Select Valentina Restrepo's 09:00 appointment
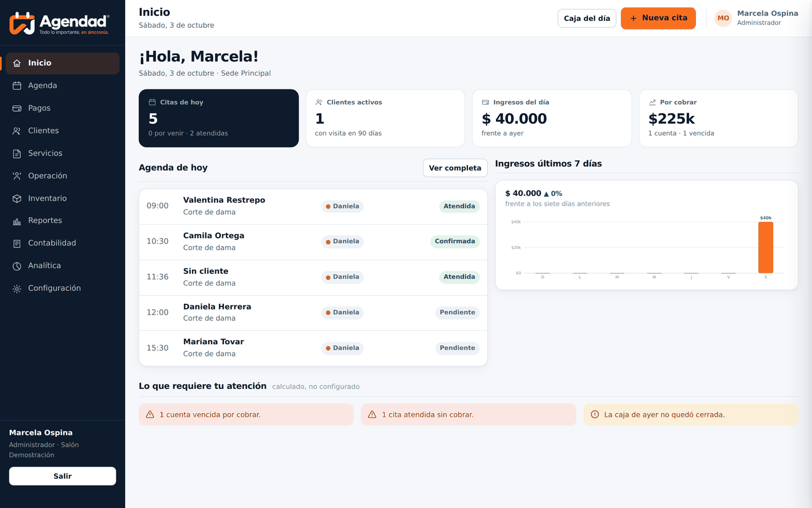Screen dimensions: 812x508 pos(313,207)
